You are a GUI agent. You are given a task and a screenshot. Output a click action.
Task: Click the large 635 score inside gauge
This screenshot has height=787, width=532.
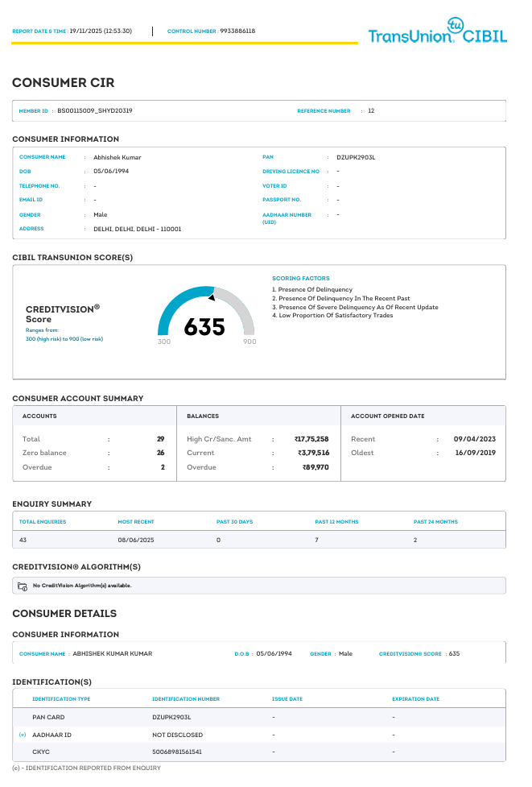pyautogui.click(x=204, y=327)
